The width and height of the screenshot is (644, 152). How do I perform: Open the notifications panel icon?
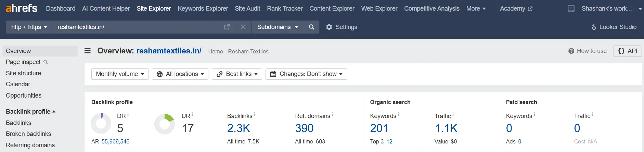pos(571,9)
